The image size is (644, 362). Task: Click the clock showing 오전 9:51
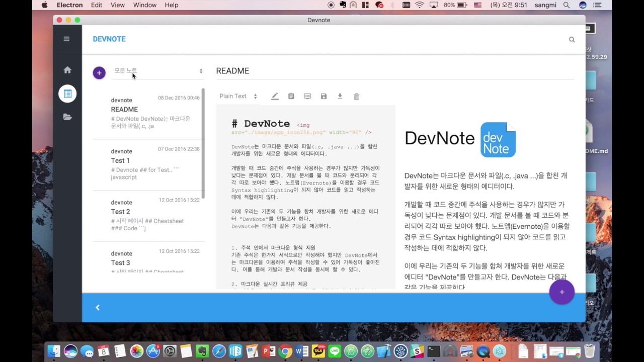pos(508,5)
